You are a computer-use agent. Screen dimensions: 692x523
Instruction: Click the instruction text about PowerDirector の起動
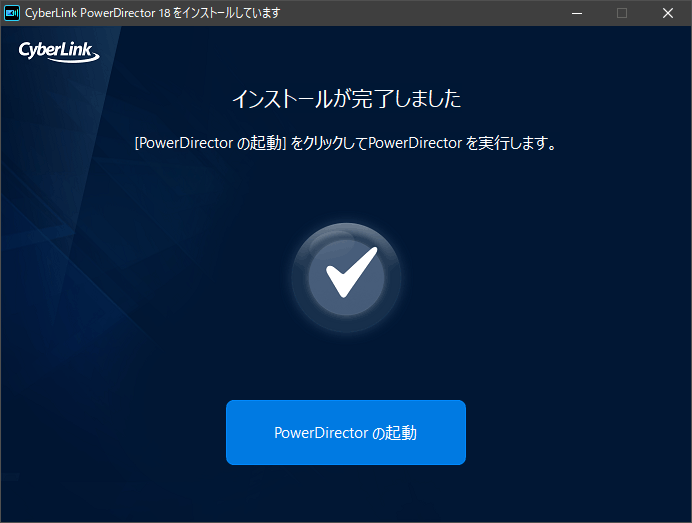[x=346, y=143]
